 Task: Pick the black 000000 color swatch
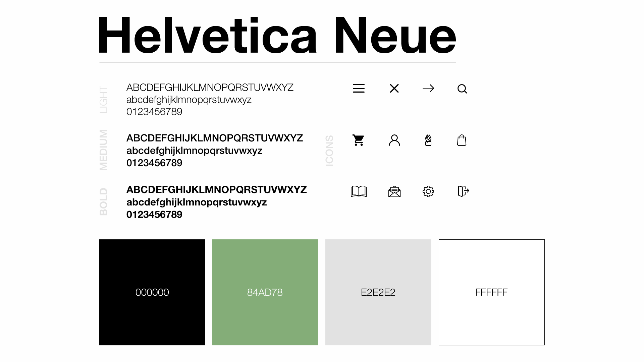coord(152,292)
